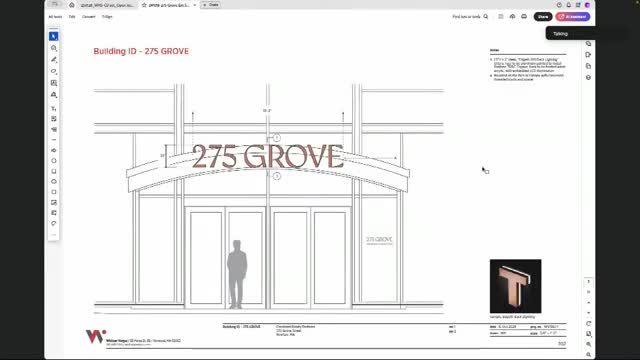
Task: Click the print icon
Action: tap(524, 17)
